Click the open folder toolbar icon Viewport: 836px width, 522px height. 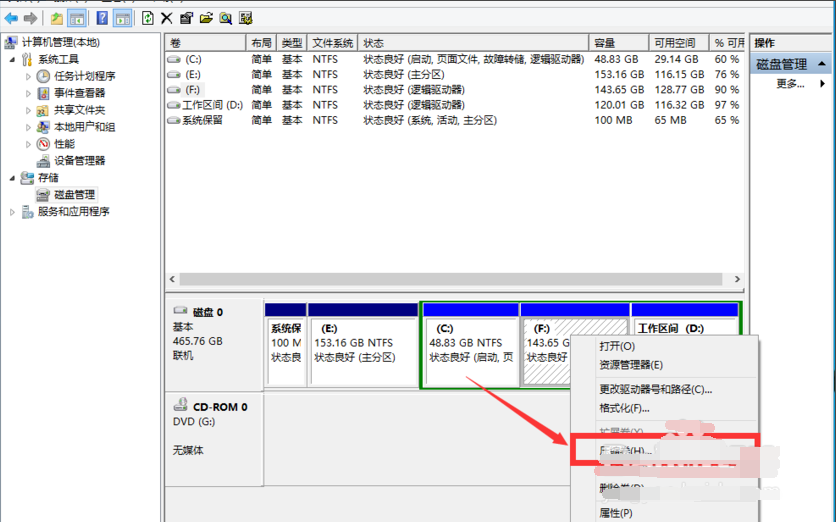206,19
